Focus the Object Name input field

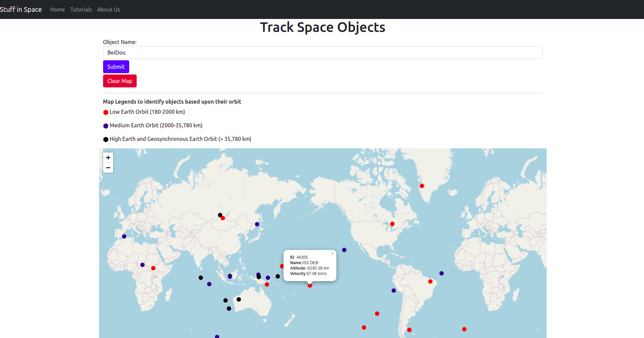pos(323,52)
